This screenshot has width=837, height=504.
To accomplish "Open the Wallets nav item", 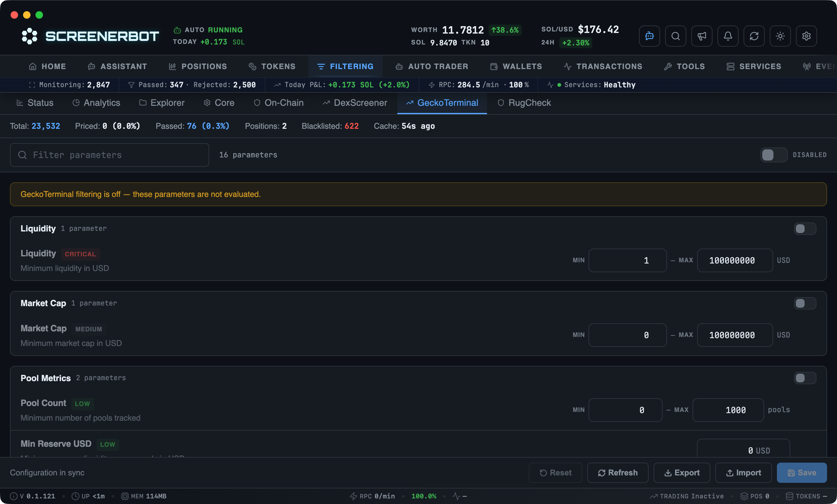I will pos(516,67).
